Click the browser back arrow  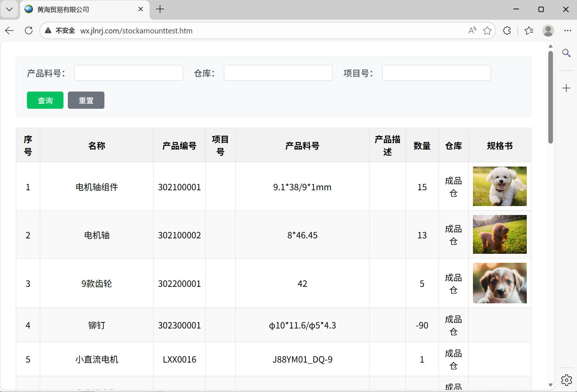(9, 31)
